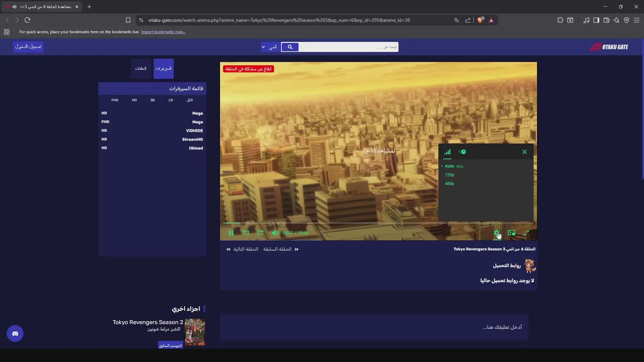Open browser extensions puzzle icon

point(560,20)
